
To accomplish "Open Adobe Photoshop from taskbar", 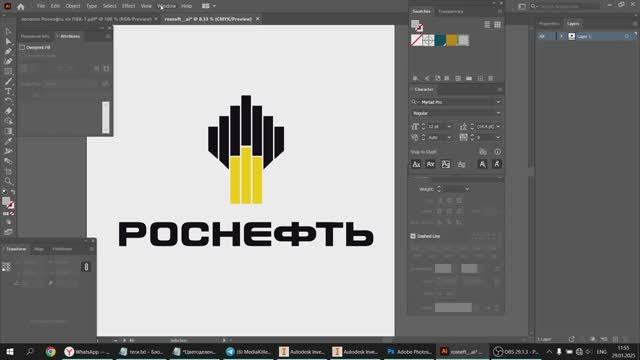I will point(409,351).
